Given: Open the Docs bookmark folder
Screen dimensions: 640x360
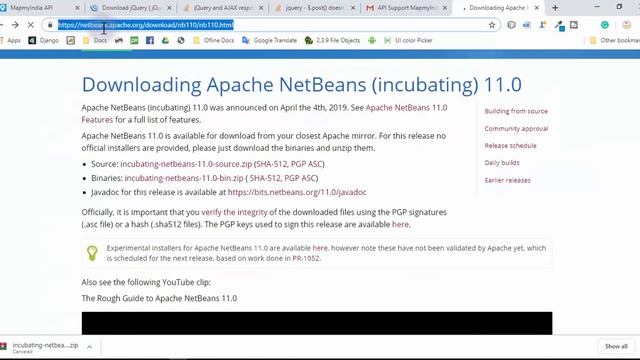Looking at the screenshot, I should pyautogui.click(x=95, y=40).
